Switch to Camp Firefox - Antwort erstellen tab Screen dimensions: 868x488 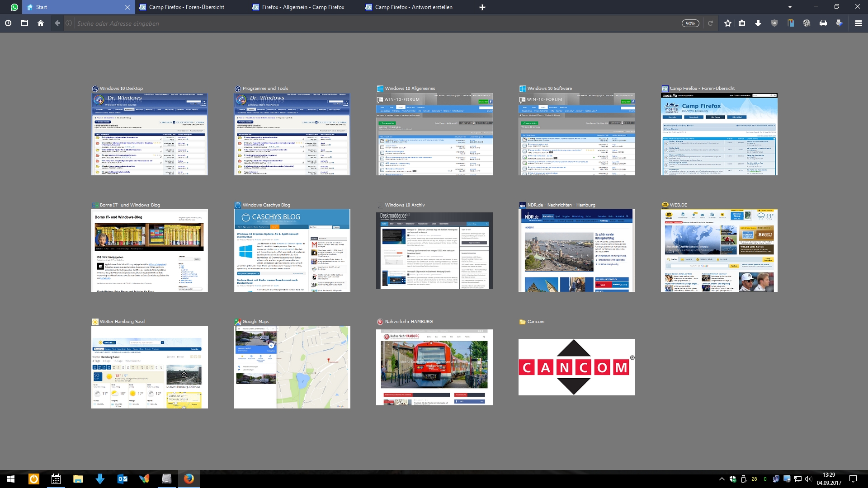coord(414,7)
